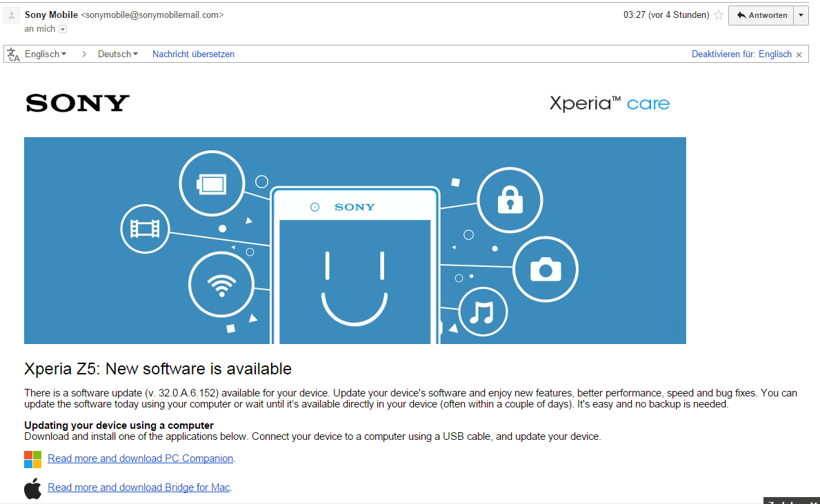Close the translation bar
This screenshot has width=820, height=504.
799,55
